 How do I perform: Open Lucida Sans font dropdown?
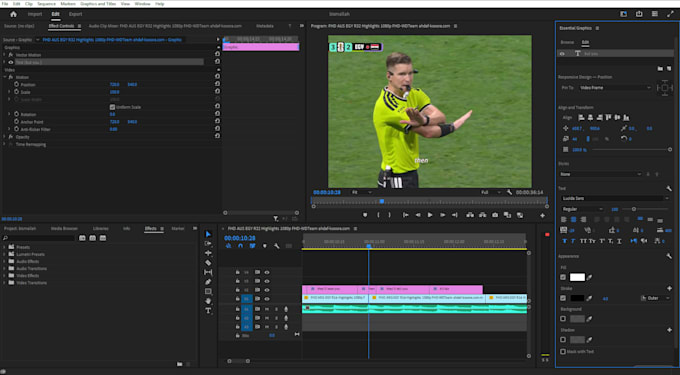tap(615, 198)
